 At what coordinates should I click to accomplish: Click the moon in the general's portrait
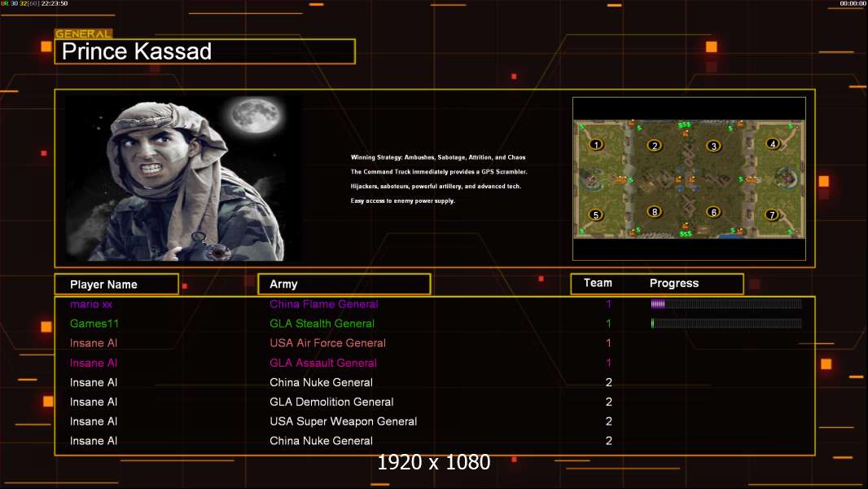point(255,116)
